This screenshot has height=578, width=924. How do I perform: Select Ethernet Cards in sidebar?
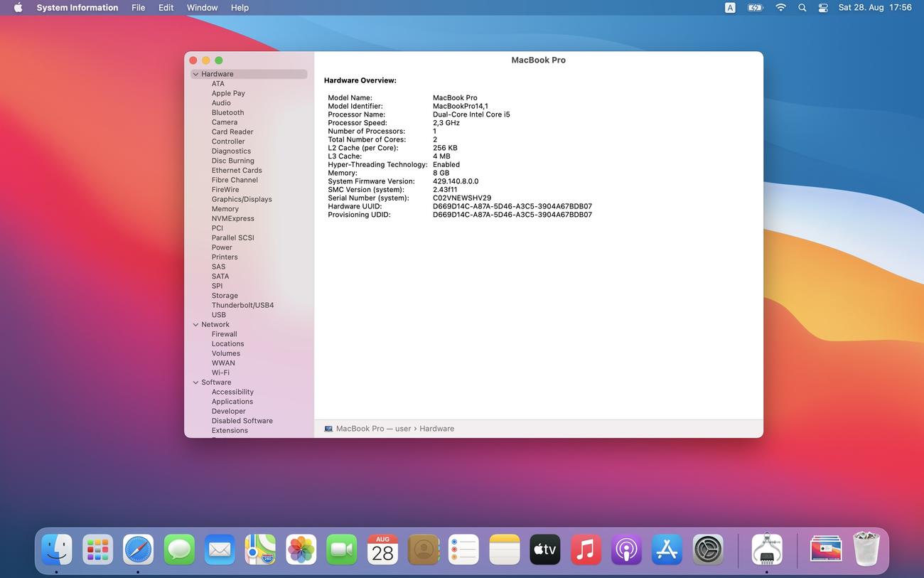pyautogui.click(x=237, y=171)
